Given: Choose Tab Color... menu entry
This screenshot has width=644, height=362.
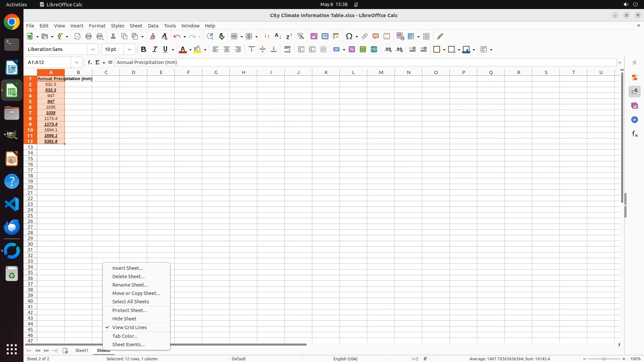Looking at the screenshot, I should (125, 336).
